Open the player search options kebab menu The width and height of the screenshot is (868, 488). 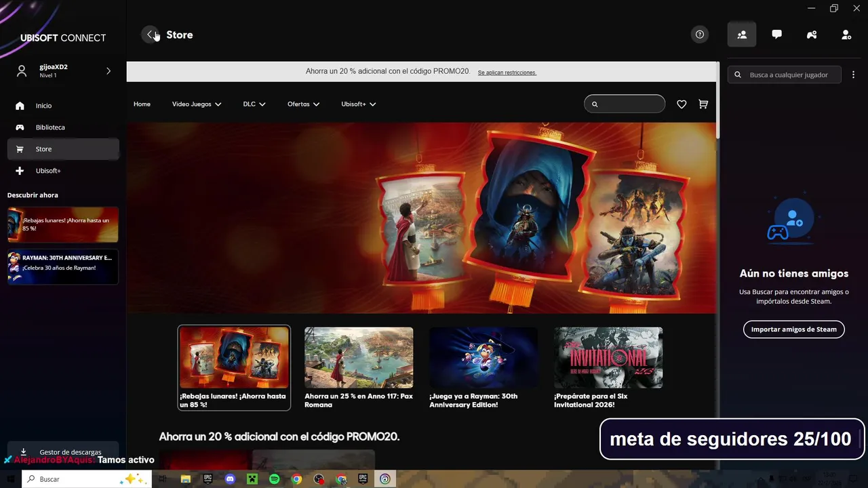pyautogui.click(x=854, y=75)
